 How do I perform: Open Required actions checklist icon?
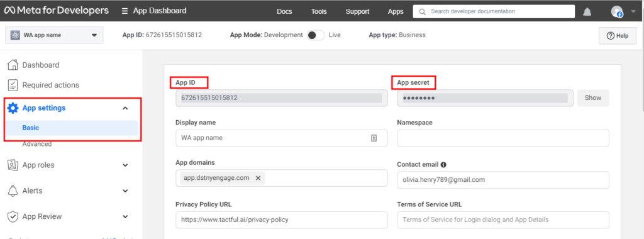(x=13, y=85)
